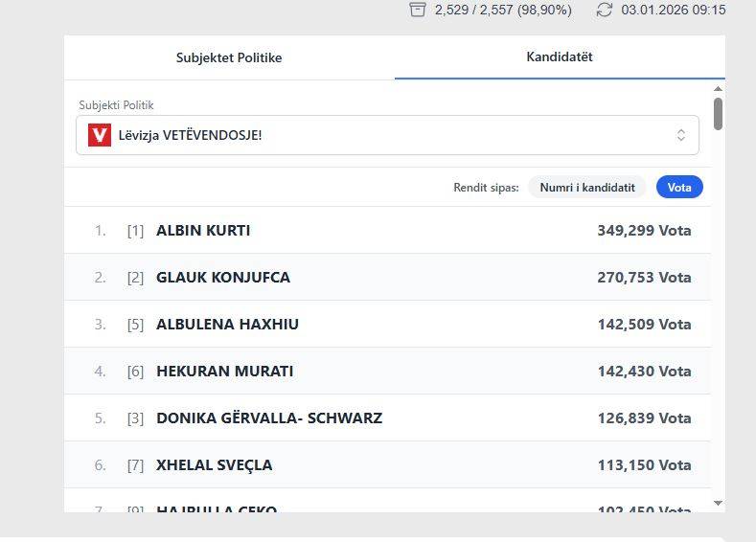
Task: Open the Kandidatët tab
Action: 560,57
